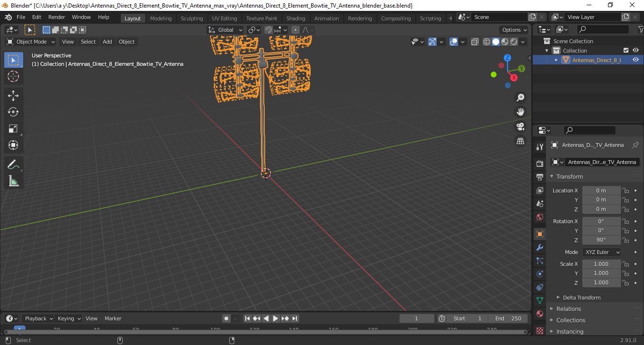
Task: Jump to the timeline end frame
Action: click(295, 318)
